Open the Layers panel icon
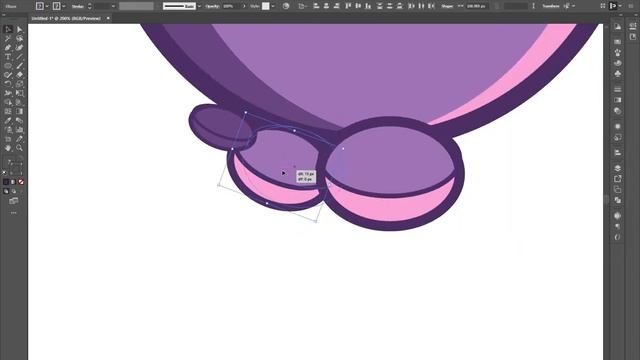Image resolution: width=640 pixels, height=360 pixels. coord(618,168)
